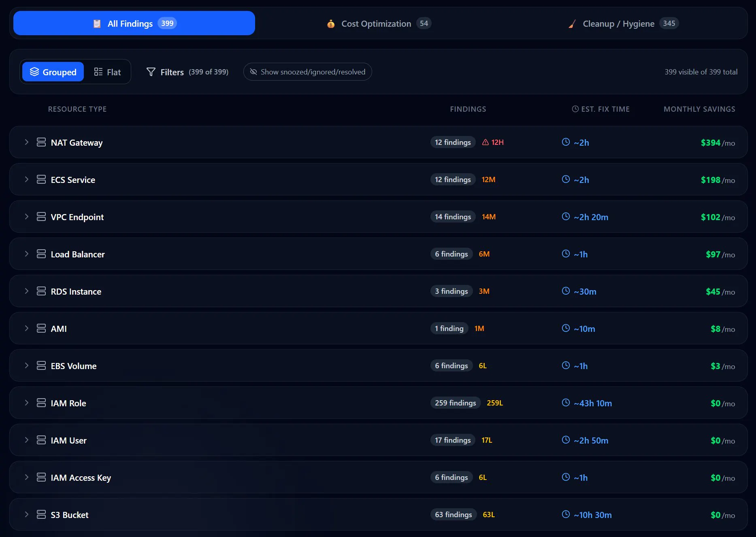Click the broom Cleanup icon
The height and width of the screenshot is (537, 756).
pos(572,24)
